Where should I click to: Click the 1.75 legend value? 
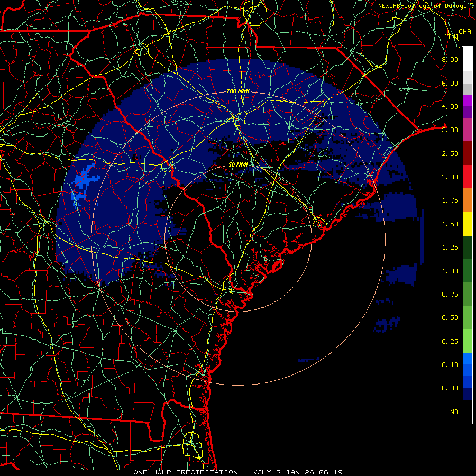(450, 200)
